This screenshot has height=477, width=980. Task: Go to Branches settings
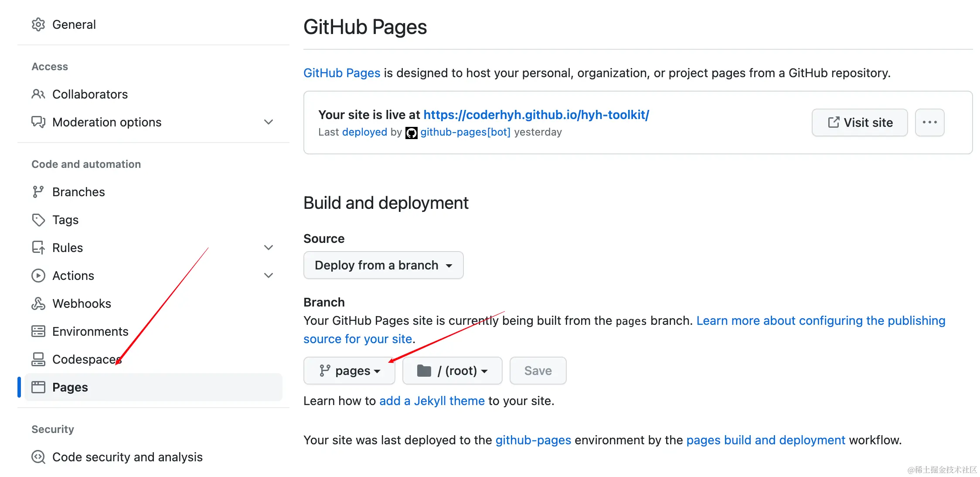pos(153,192)
